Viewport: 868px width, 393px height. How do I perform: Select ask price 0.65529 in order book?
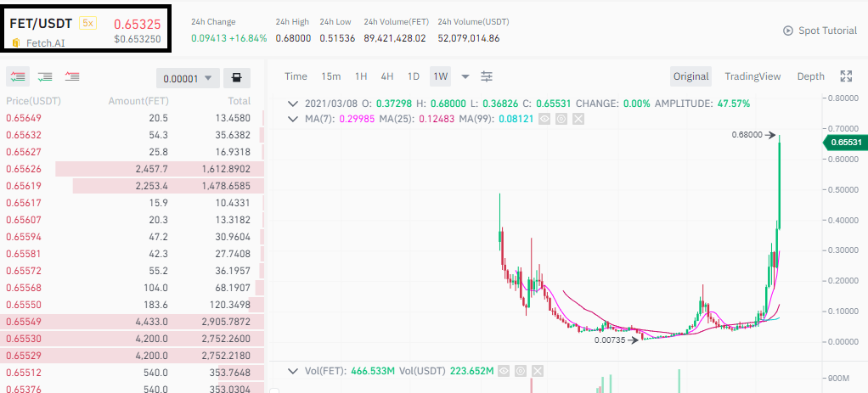24,356
